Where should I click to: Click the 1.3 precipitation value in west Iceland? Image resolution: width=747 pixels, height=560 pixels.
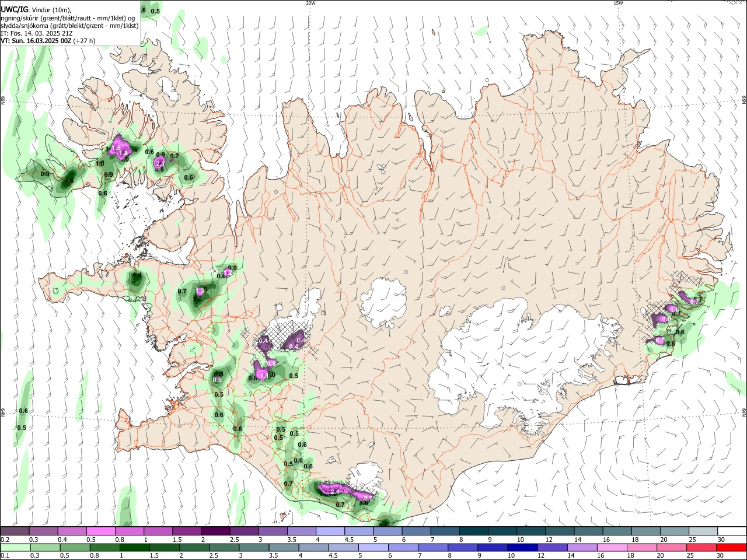coord(200,291)
